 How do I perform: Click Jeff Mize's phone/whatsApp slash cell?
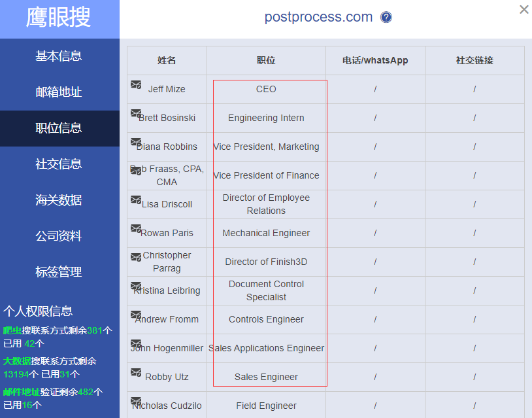pos(375,90)
